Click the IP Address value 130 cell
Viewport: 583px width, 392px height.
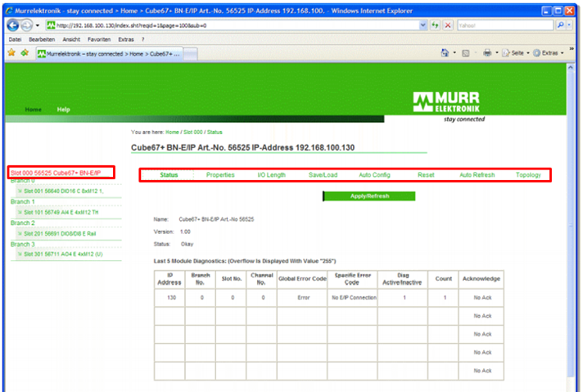pos(171,298)
